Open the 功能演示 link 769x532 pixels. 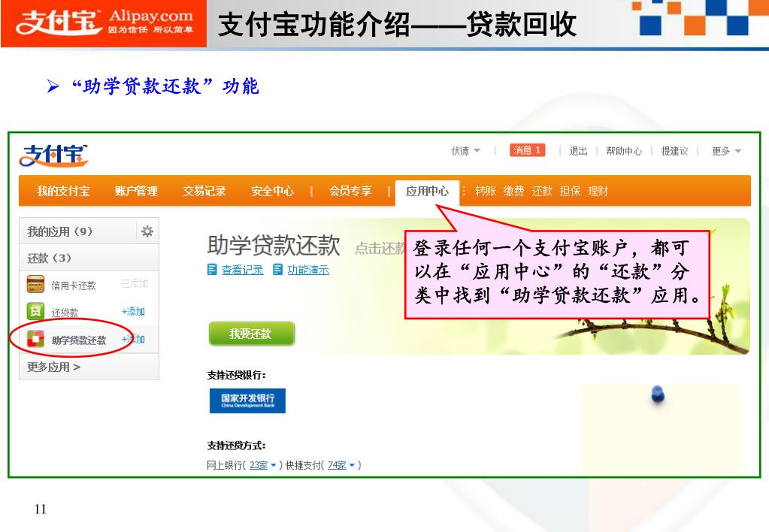tap(308, 270)
